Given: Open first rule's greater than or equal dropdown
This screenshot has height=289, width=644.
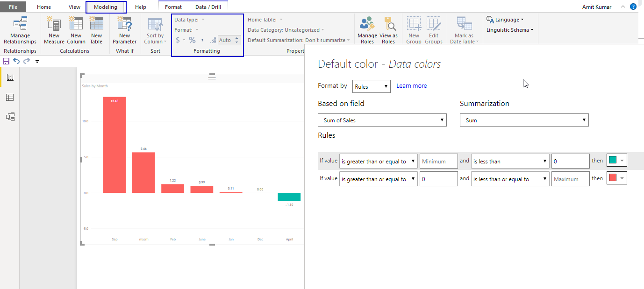Looking at the screenshot, I should click(x=379, y=161).
